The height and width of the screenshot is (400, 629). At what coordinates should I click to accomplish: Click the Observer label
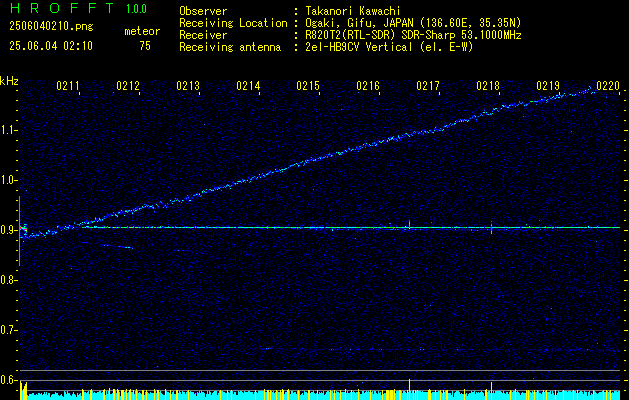pos(203,11)
